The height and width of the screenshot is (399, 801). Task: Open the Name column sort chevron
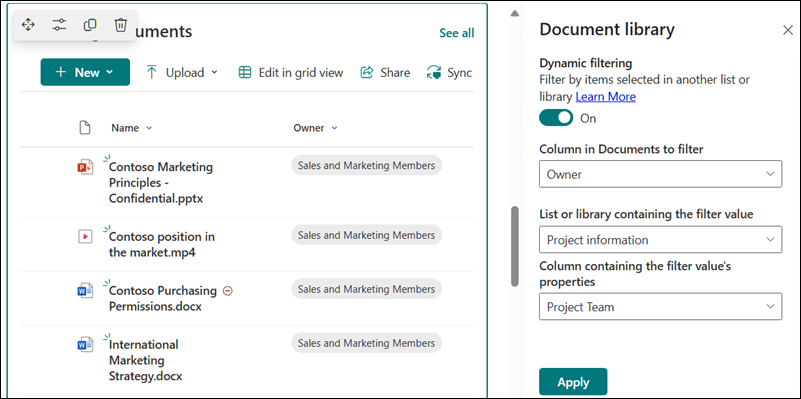point(149,128)
